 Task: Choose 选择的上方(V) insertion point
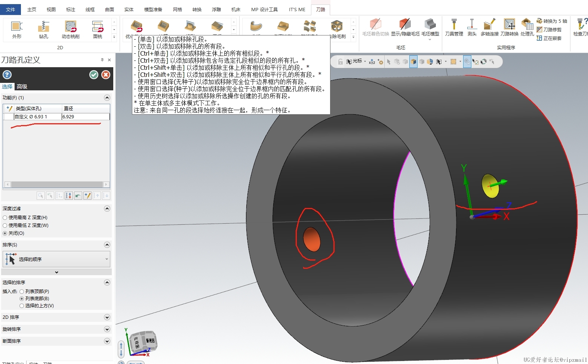click(x=22, y=306)
